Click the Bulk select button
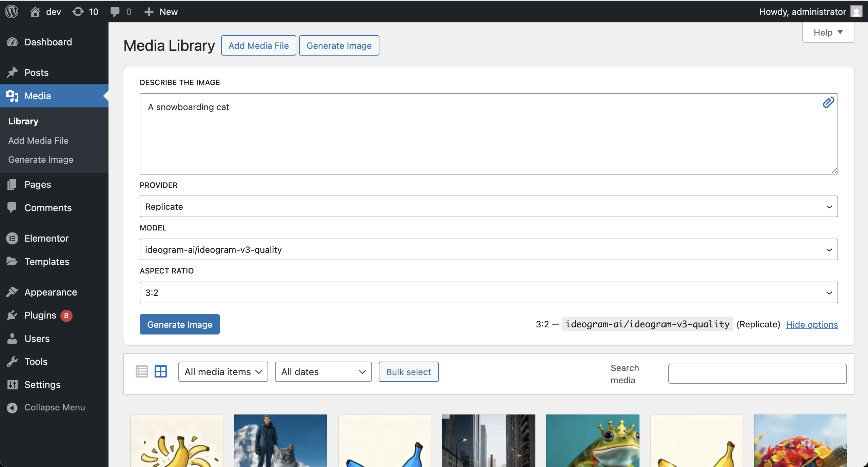Image resolution: width=868 pixels, height=467 pixels. coord(409,372)
